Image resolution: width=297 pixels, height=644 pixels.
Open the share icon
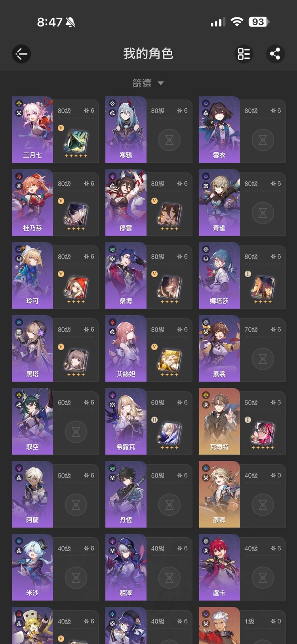tap(275, 54)
